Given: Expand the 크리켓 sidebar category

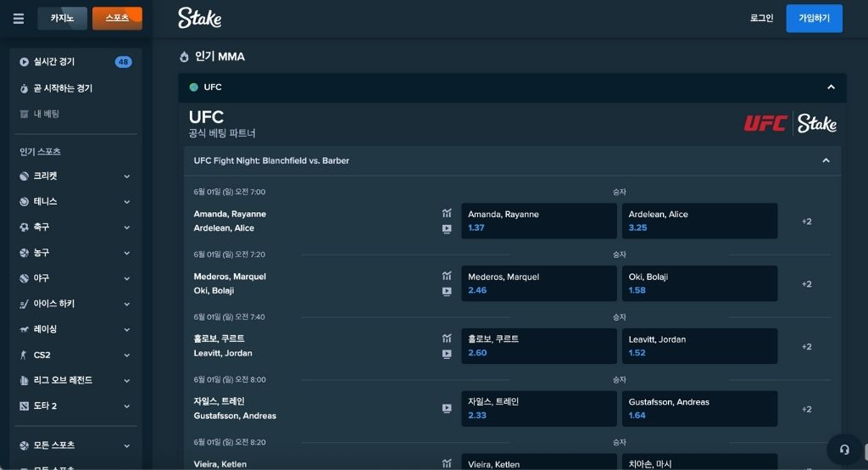Looking at the screenshot, I should point(127,176).
